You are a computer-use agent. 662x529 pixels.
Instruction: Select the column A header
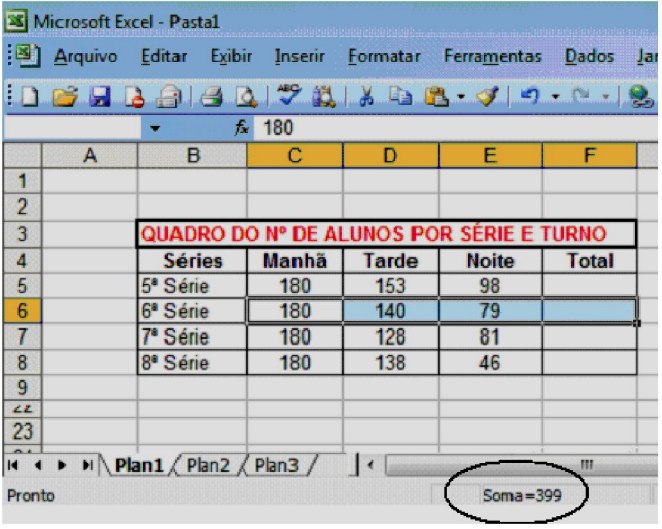pyautogui.click(x=90, y=156)
